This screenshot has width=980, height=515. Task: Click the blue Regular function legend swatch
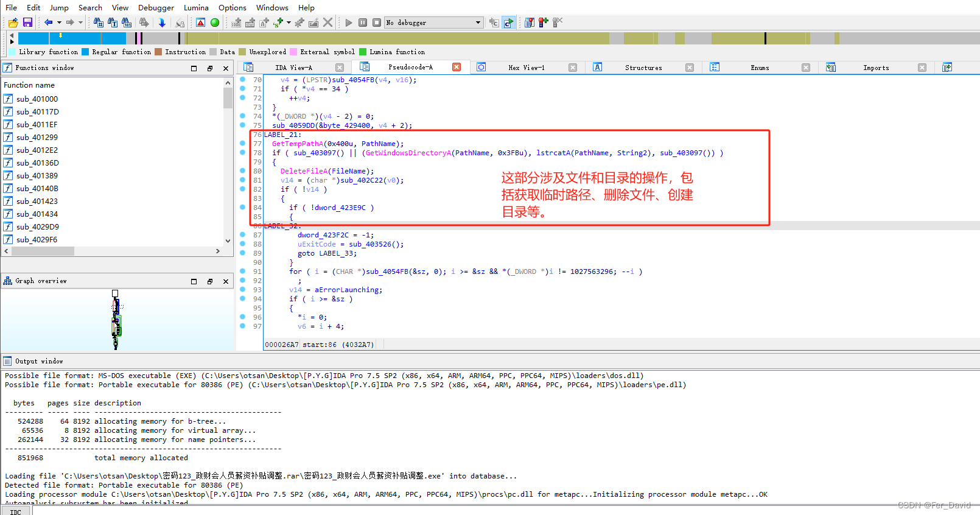coord(85,52)
